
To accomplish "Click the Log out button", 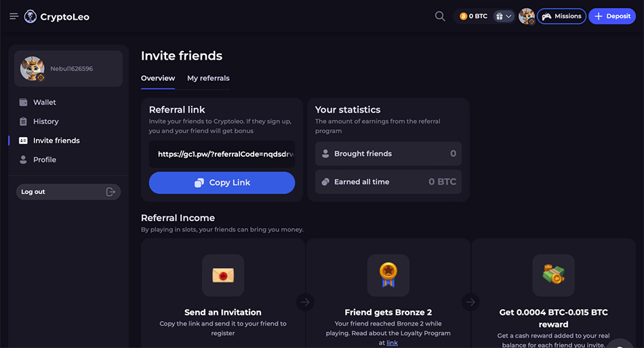I will point(68,192).
